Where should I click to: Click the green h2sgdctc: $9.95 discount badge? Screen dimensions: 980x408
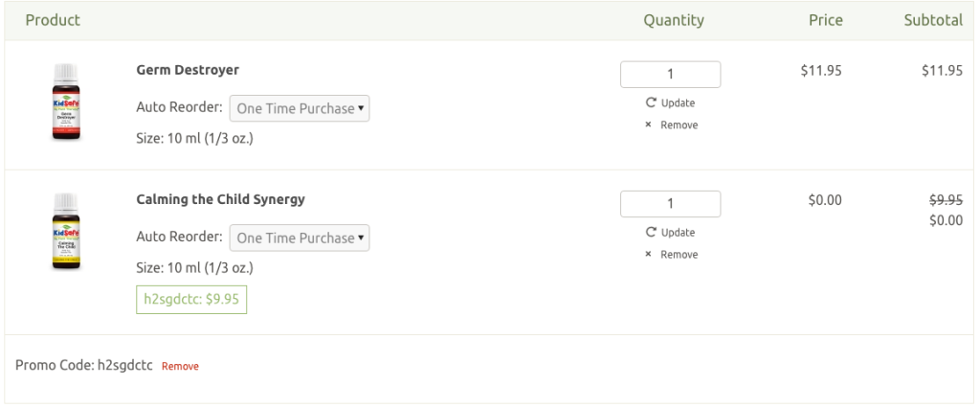click(191, 298)
